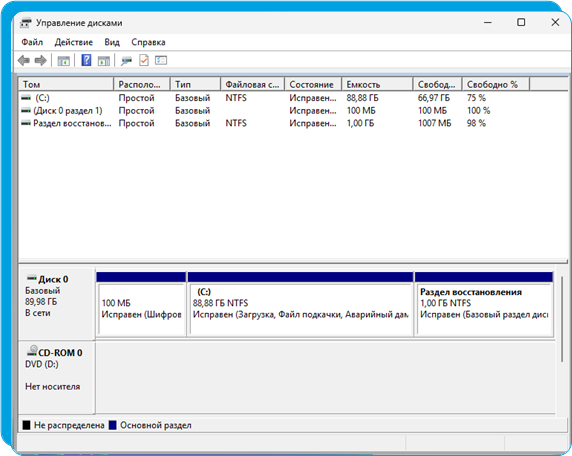
Task: Open the properties list toolbar icon
Action: click(x=161, y=60)
